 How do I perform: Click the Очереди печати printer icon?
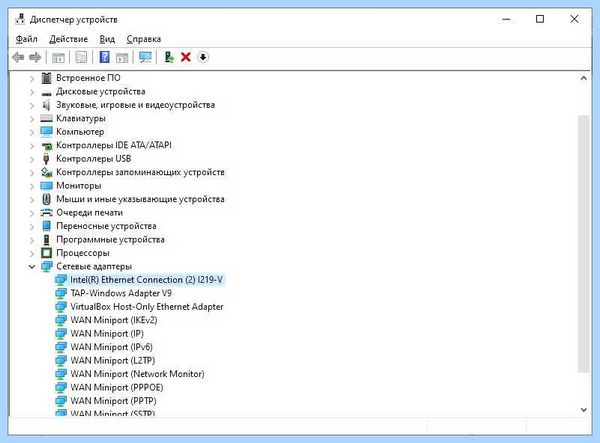(x=46, y=212)
